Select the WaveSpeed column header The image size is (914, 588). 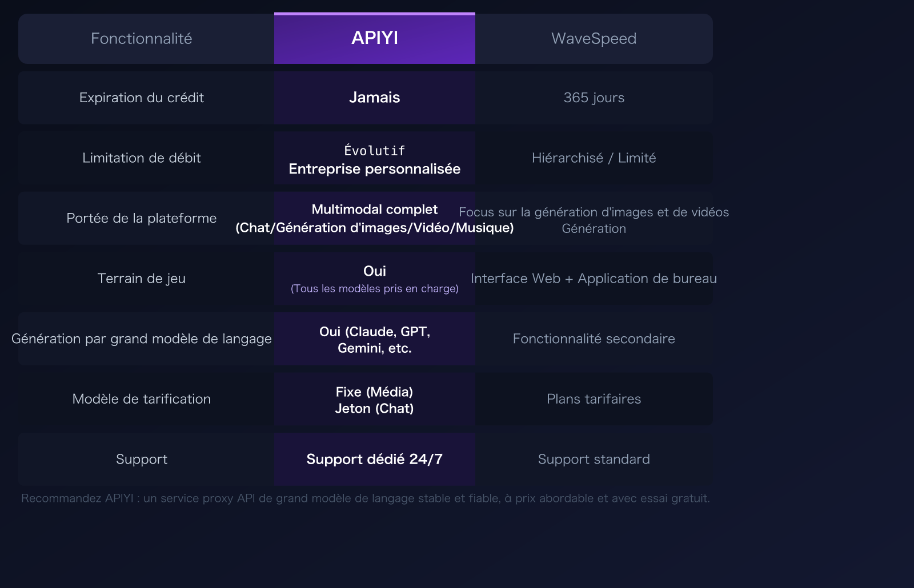pos(594,38)
